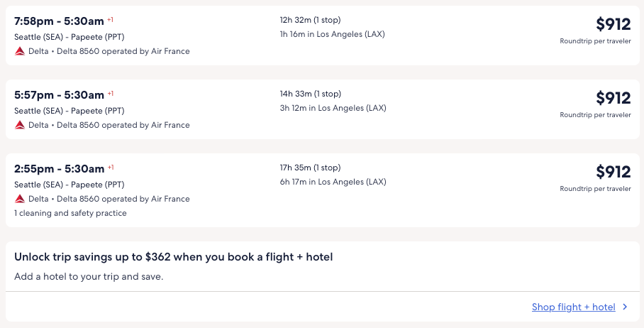Click the $912 price on second flight

tap(613, 99)
